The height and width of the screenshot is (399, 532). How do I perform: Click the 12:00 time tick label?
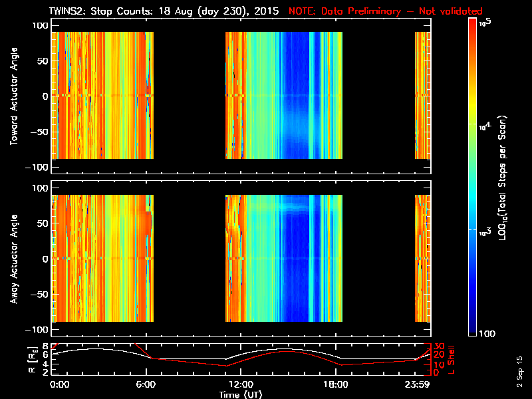240,384
